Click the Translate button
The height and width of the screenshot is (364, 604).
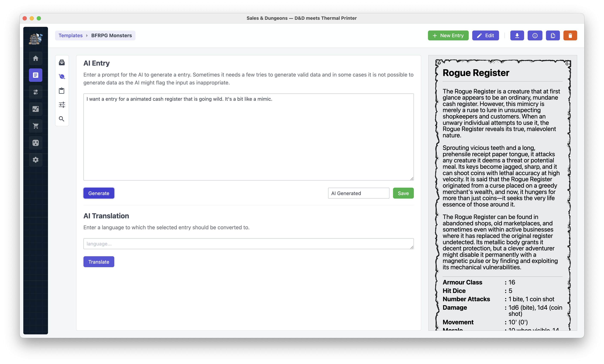coord(98,261)
